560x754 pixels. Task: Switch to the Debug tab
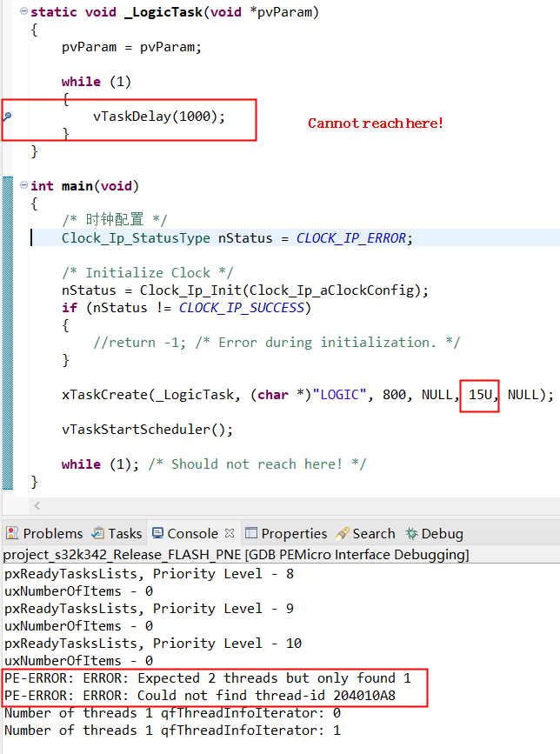[435, 533]
